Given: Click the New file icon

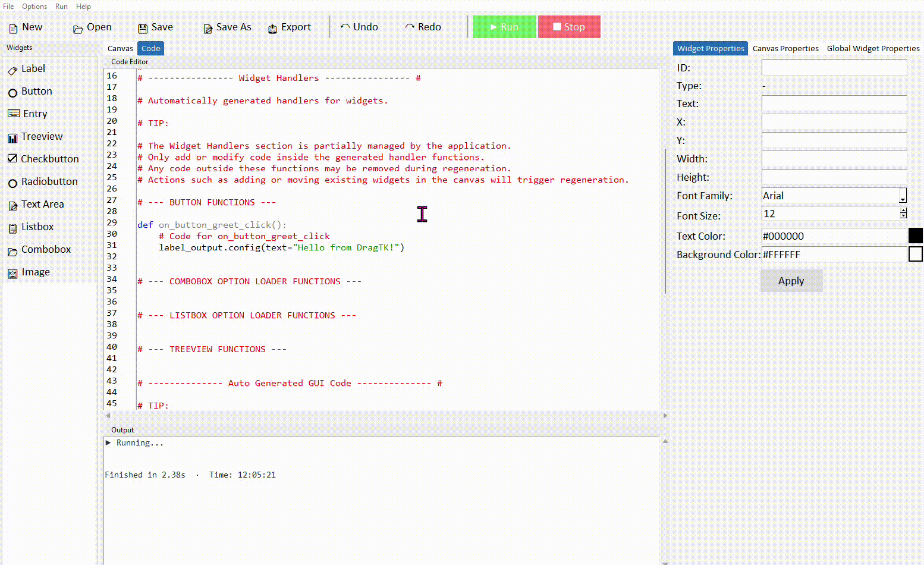Looking at the screenshot, I should (13, 29).
